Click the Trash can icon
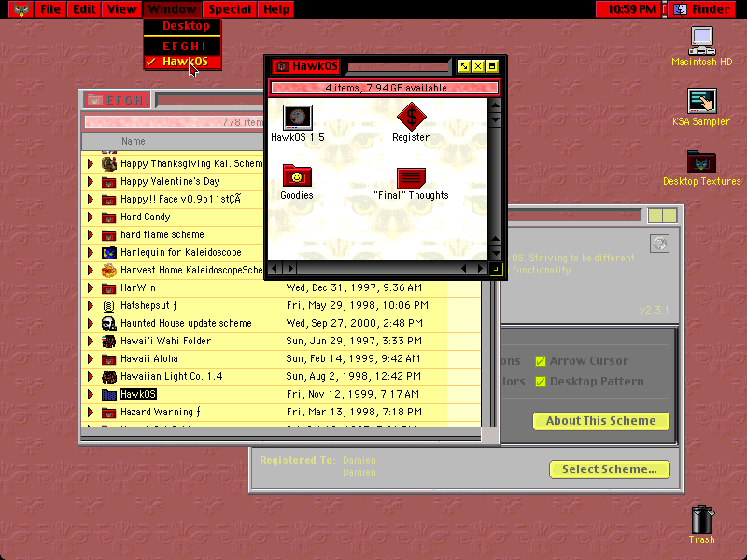Image resolution: width=747 pixels, height=560 pixels. point(702,520)
